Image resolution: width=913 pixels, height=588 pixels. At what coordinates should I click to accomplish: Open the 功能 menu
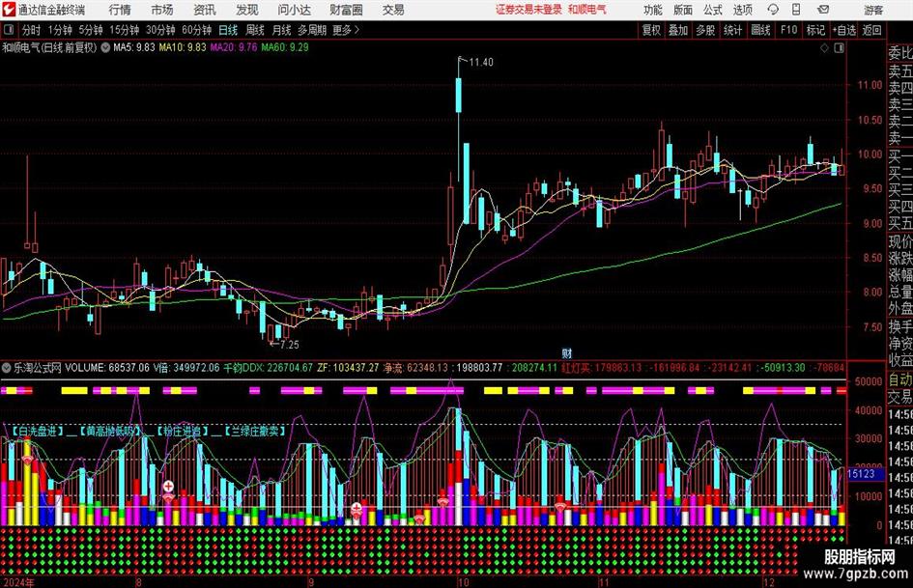point(653,10)
